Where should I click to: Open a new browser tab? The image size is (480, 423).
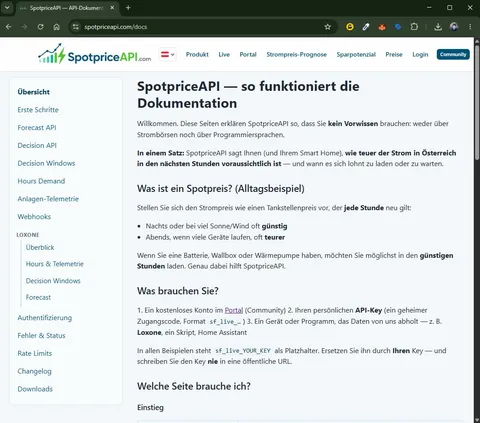click(128, 8)
